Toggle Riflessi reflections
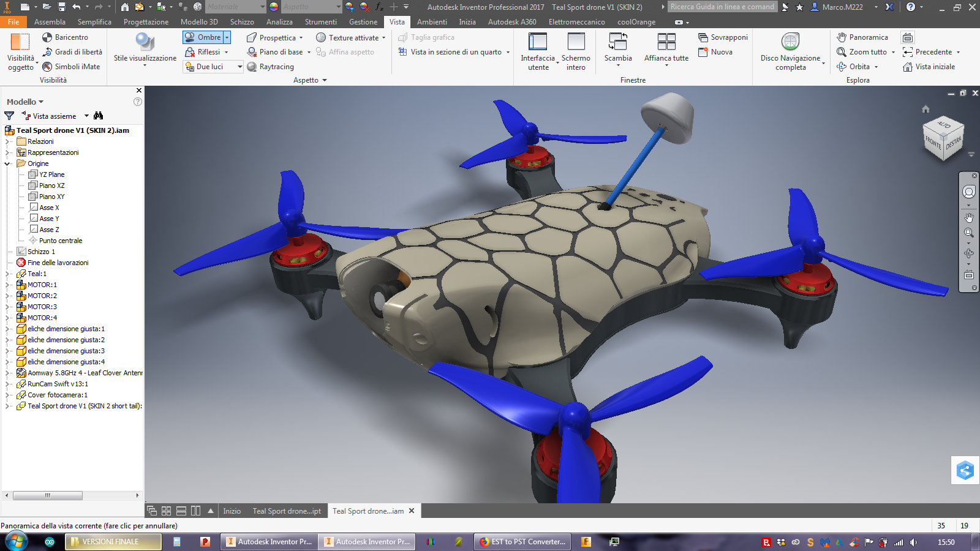Screen dimensions: 980x551 (203, 52)
